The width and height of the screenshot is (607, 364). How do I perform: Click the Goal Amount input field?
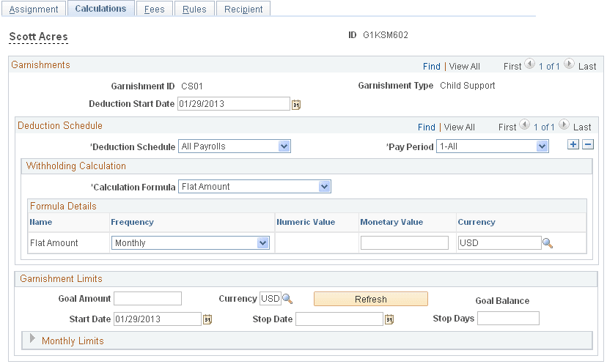click(147, 298)
